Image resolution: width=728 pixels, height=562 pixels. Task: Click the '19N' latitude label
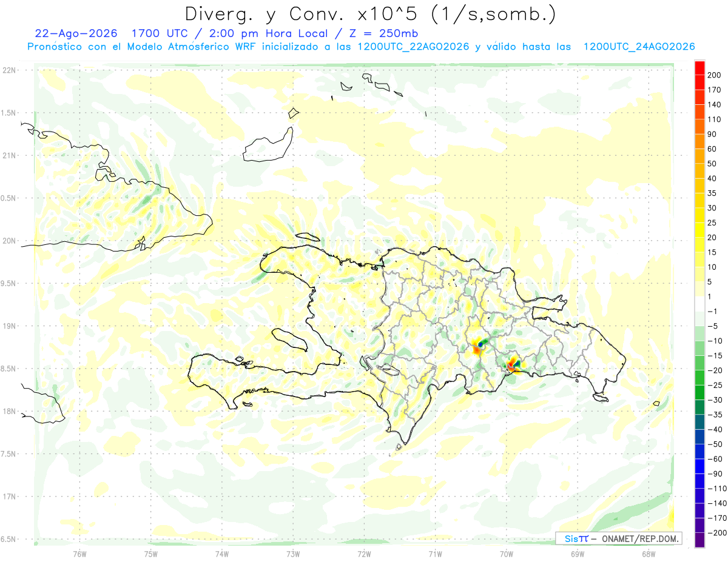click(x=8, y=326)
